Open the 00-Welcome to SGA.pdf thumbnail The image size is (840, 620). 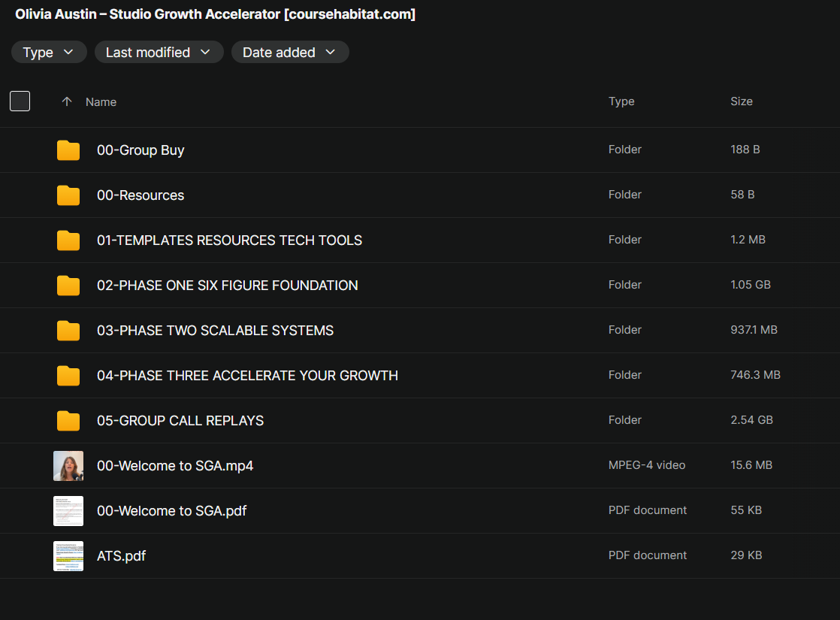click(68, 511)
